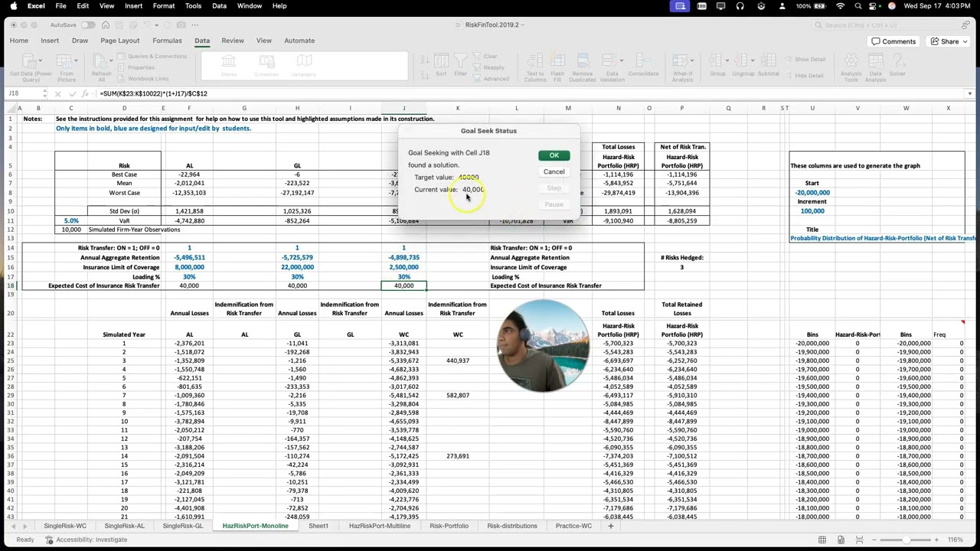Screen dimensions: 980x551
Task: Open Queries & Connections
Action: [x=152, y=57]
